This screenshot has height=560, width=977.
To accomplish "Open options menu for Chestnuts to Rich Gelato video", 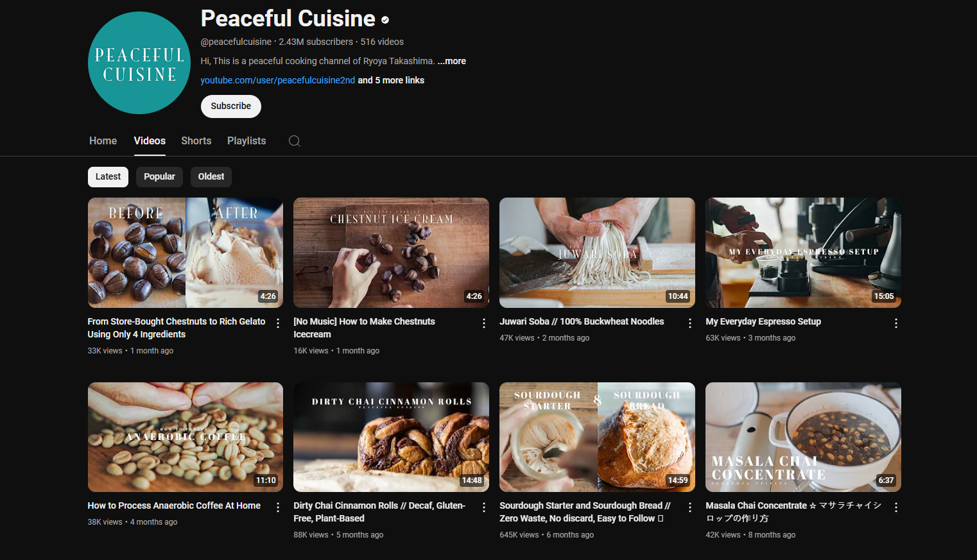I will point(278,323).
